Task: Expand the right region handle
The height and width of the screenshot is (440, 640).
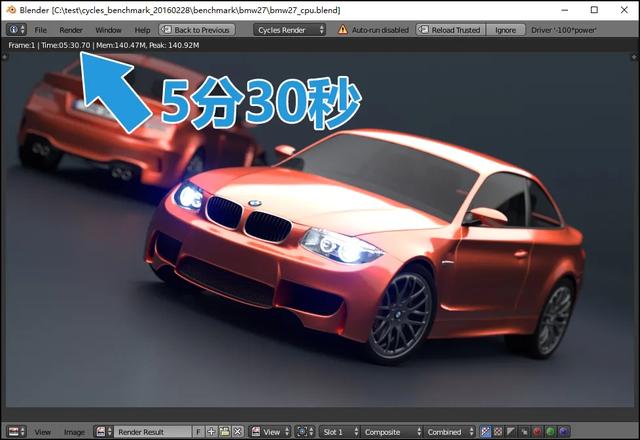Action: [x=635, y=57]
